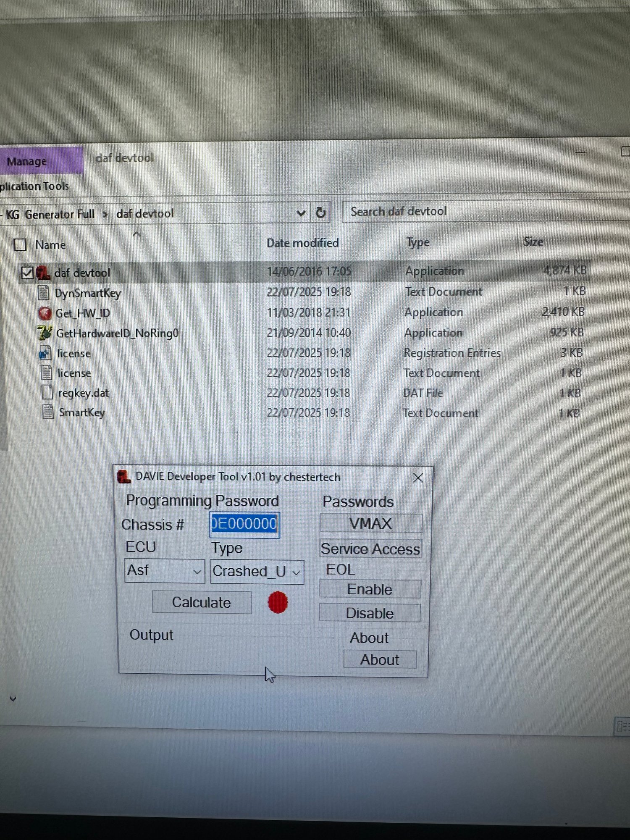Click the GetHardwareID_NoRing0 application icon
The image size is (630, 840).
tap(45, 333)
